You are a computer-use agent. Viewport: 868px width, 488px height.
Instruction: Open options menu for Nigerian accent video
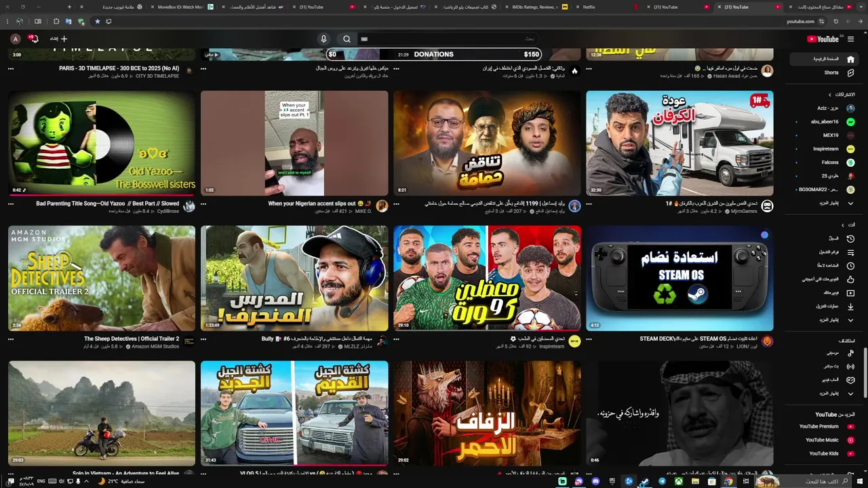pos(203,204)
